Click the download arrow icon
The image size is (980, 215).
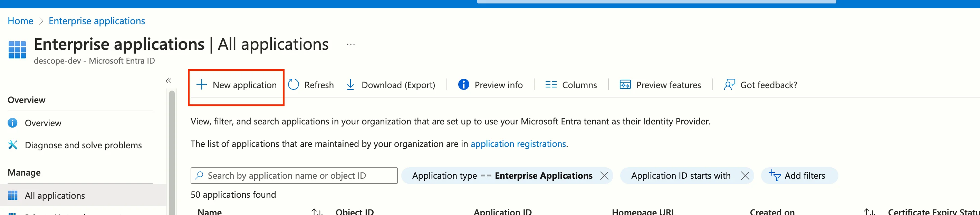pyautogui.click(x=350, y=84)
